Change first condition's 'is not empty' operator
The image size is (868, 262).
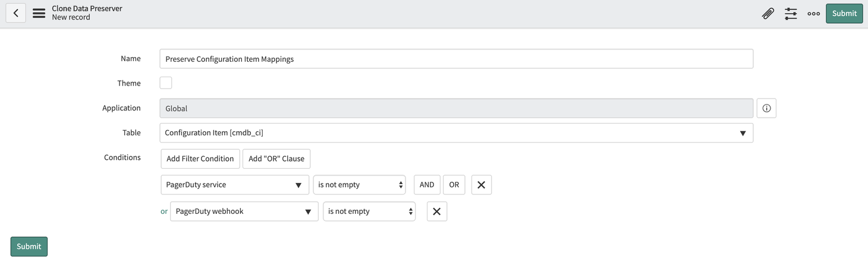pyautogui.click(x=360, y=185)
